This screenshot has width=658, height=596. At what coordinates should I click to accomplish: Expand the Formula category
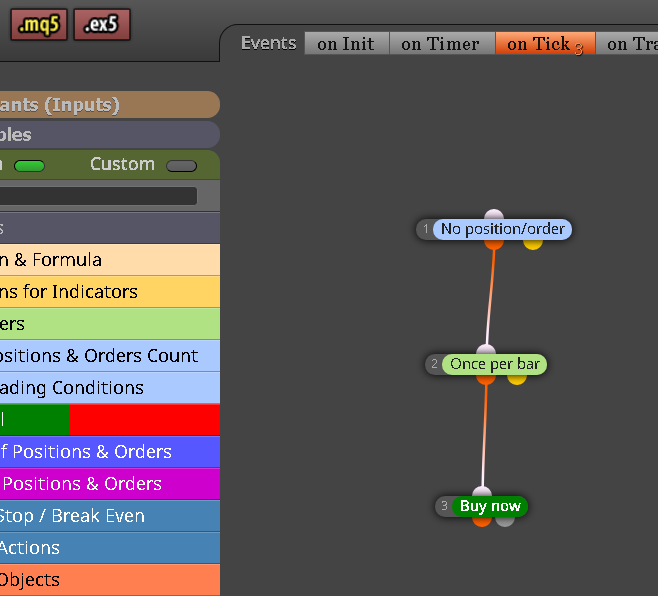click(110, 260)
